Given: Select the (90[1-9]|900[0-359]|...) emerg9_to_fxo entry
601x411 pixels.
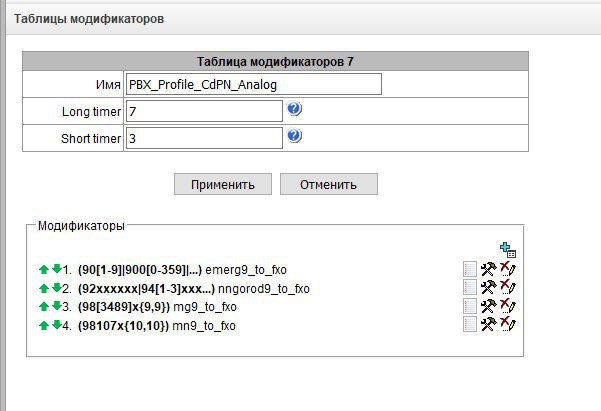Looking at the screenshot, I should pyautogui.click(x=182, y=270).
